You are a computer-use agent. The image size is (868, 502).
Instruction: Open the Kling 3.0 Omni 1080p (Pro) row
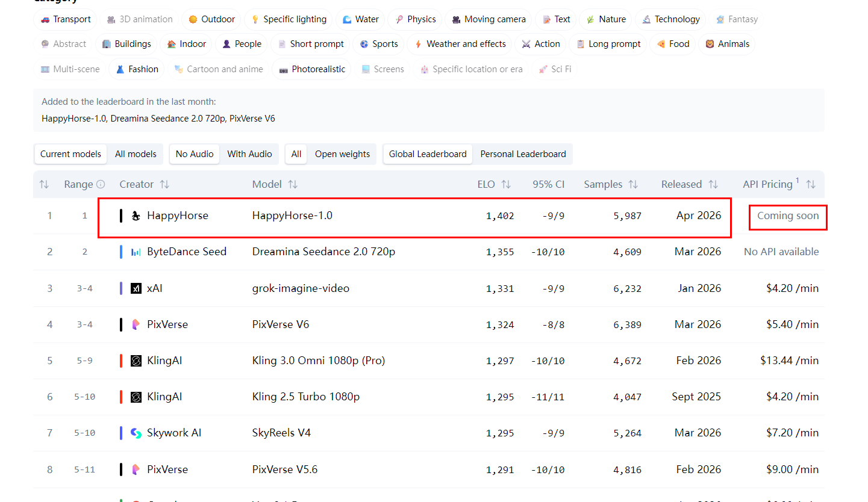318,361
